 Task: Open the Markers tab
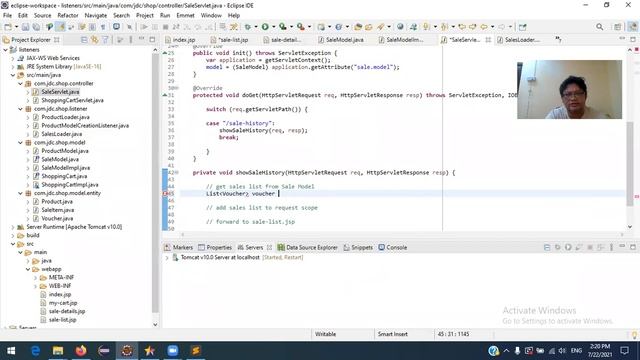coord(178,247)
